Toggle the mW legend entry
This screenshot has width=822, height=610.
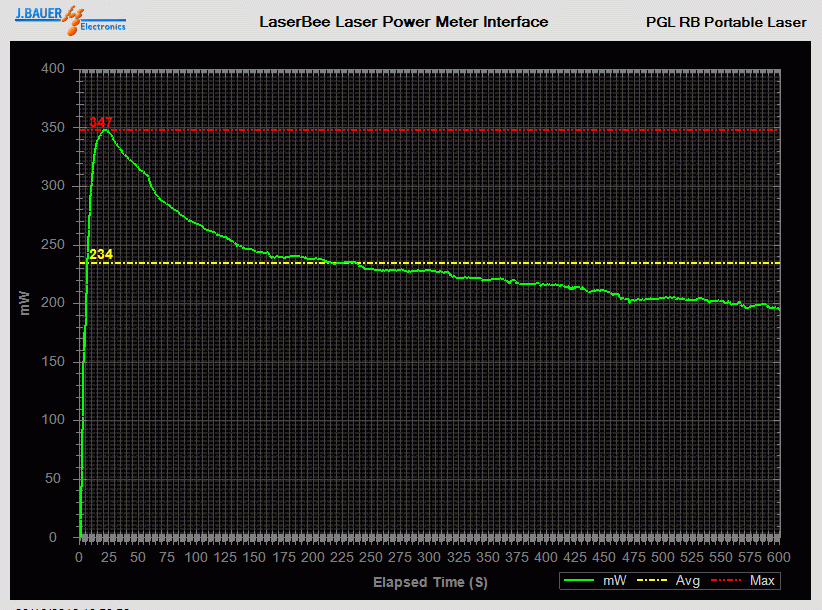614,580
